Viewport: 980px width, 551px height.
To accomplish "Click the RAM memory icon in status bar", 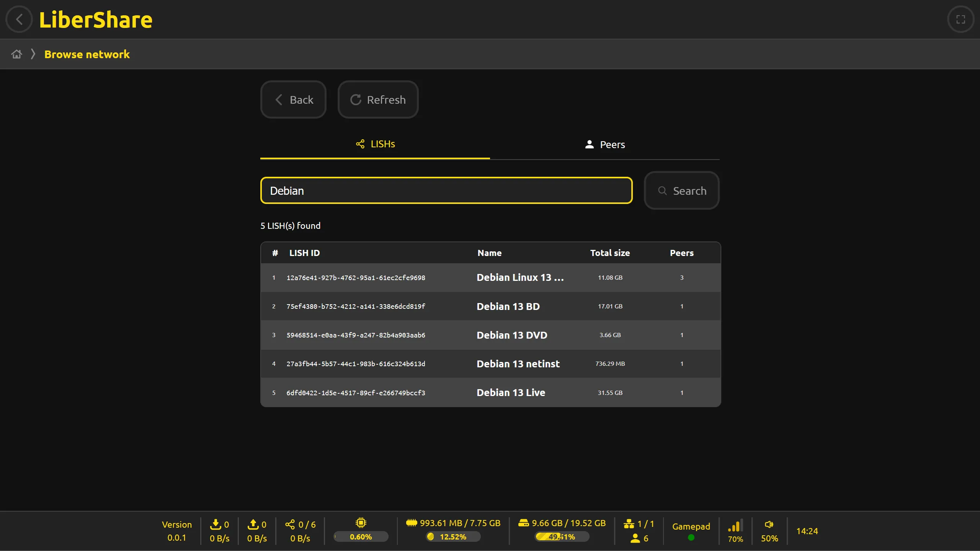I will (412, 523).
